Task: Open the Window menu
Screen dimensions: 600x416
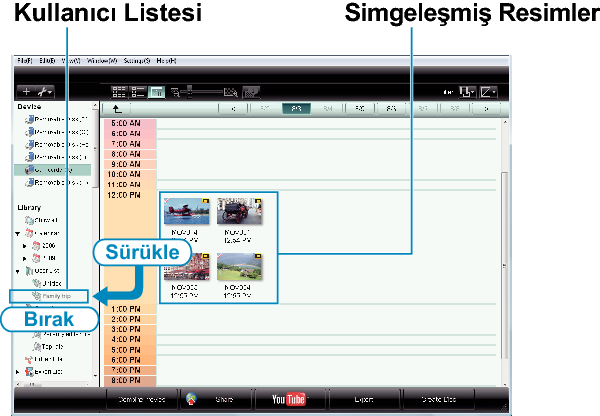Action: click(x=102, y=60)
